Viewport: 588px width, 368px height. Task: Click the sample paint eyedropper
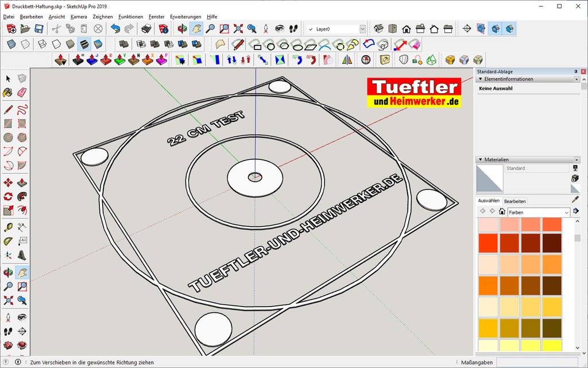[x=575, y=200]
